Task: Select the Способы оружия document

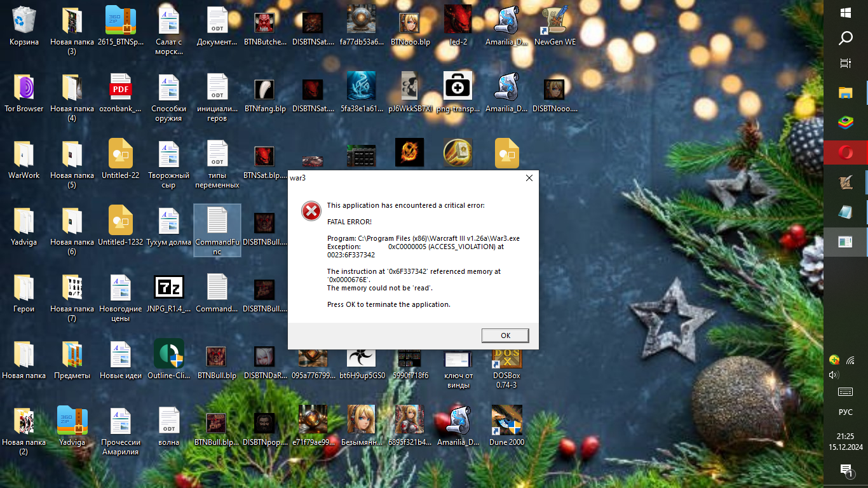Action: point(169,98)
